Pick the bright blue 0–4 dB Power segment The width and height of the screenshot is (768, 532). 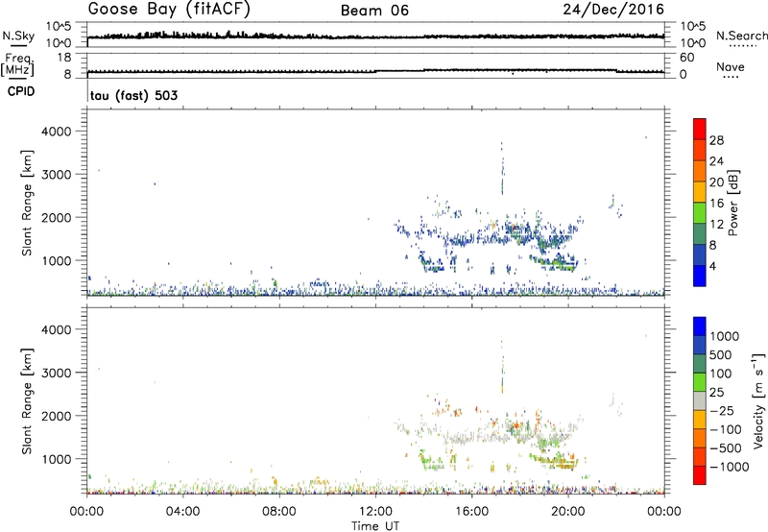point(700,276)
